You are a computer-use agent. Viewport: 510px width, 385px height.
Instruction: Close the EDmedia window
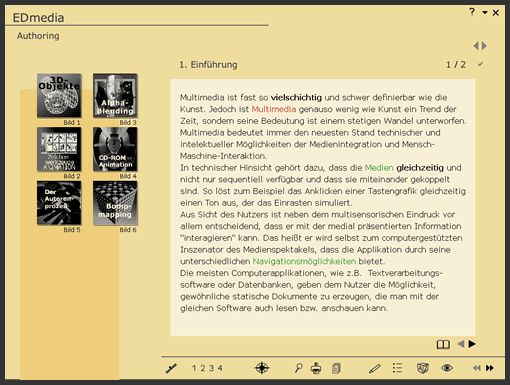click(496, 13)
